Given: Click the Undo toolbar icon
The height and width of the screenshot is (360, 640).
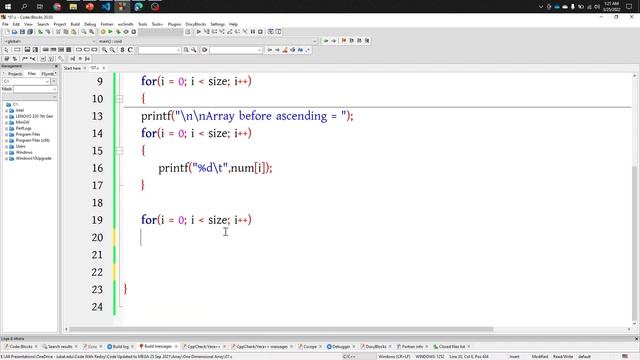Looking at the screenshot, I should (x=40, y=32).
